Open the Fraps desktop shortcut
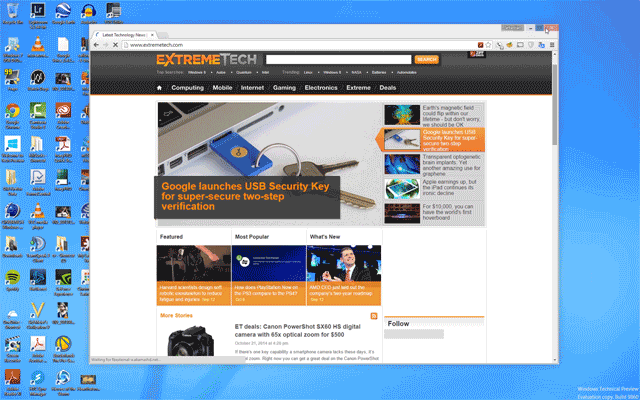This screenshot has width=640, height=400. coord(13,80)
